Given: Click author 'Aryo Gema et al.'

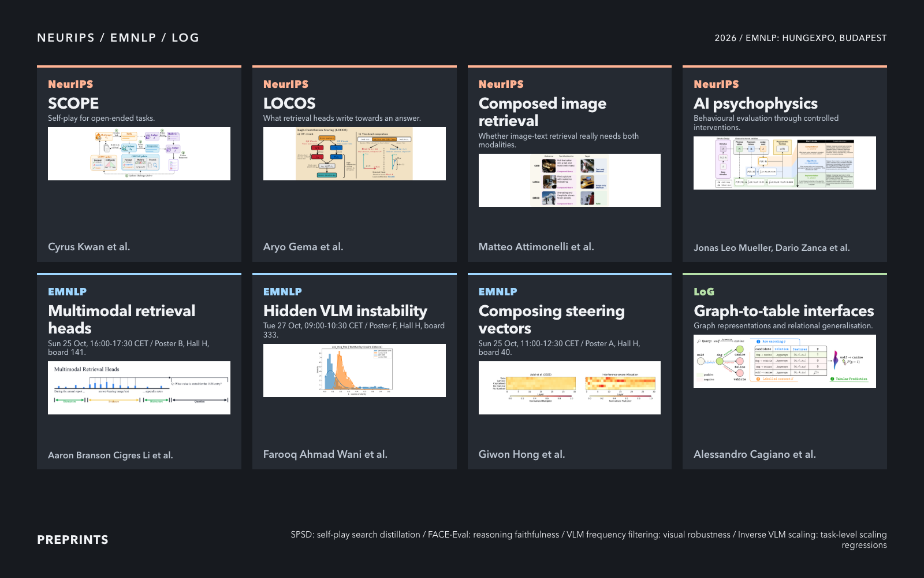Looking at the screenshot, I should click(303, 247).
